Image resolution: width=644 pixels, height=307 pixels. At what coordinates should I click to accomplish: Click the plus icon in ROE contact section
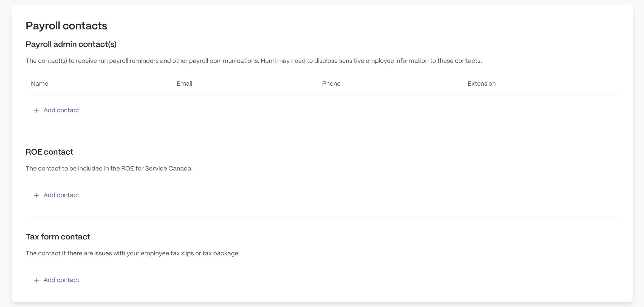click(36, 195)
